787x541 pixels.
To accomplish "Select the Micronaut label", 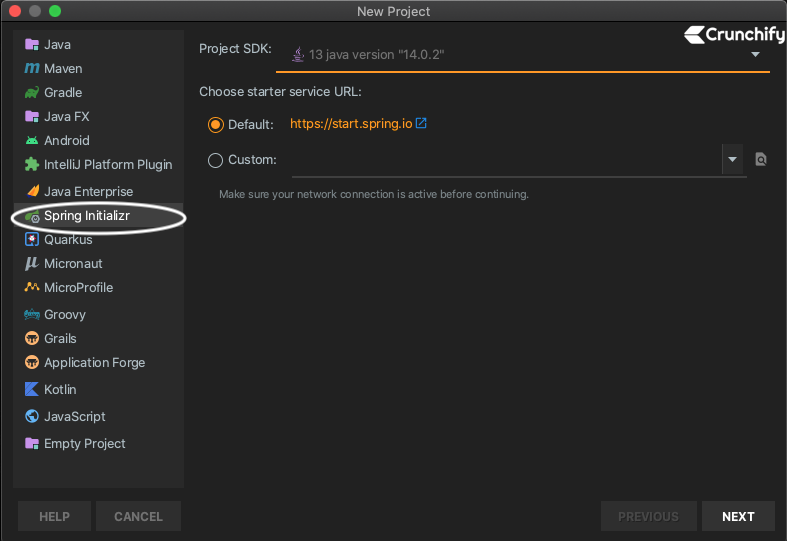I will [x=73, y=263].
